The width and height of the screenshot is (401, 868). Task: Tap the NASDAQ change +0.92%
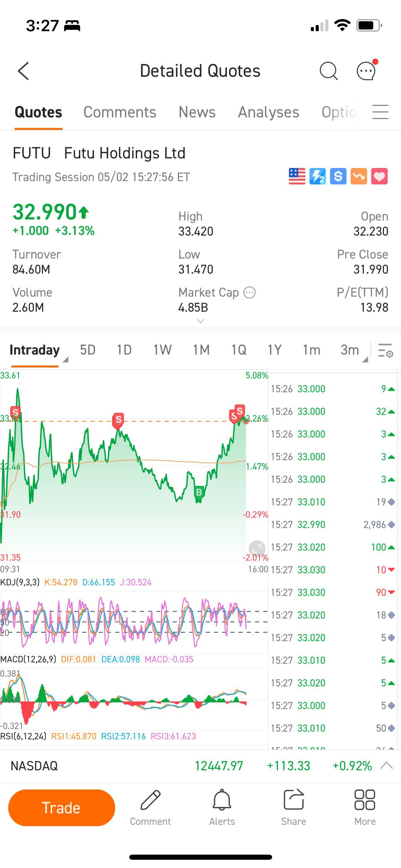pyautogui.click(x=352, y=765)
